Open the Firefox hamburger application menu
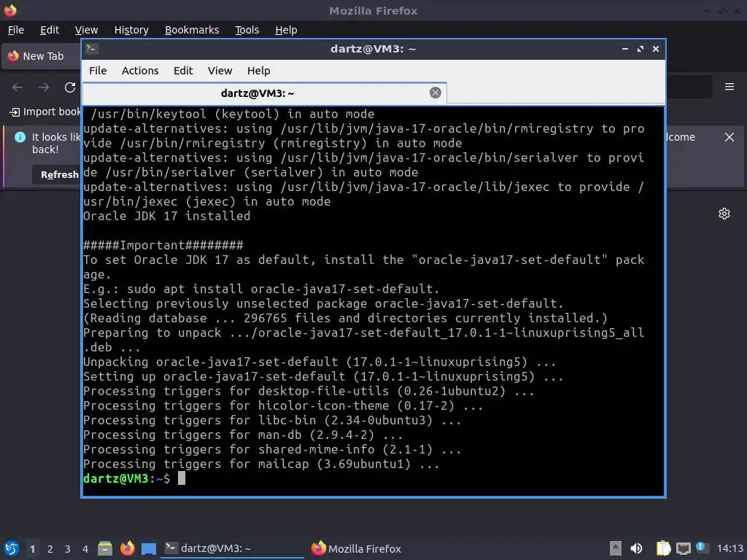747x560 pixels. point(729,87)
